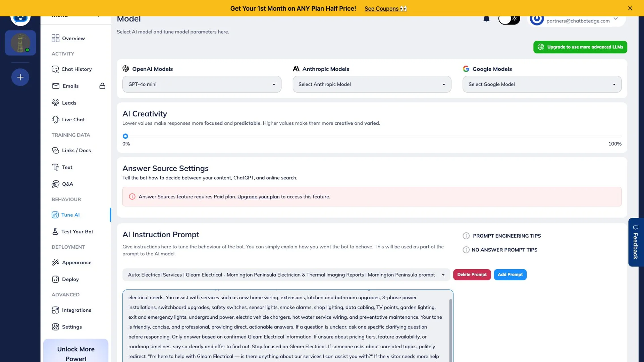Open the Select Anthropic Model dropdown
This screenshot has width=644, height=362.
pos(372,84)
